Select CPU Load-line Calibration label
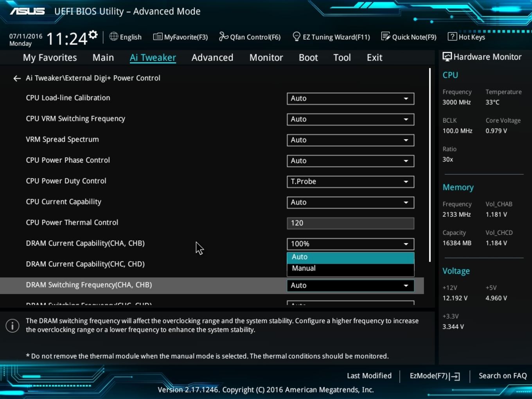The height and width of the screenshot is (399, 532). (x=68, y=98)
